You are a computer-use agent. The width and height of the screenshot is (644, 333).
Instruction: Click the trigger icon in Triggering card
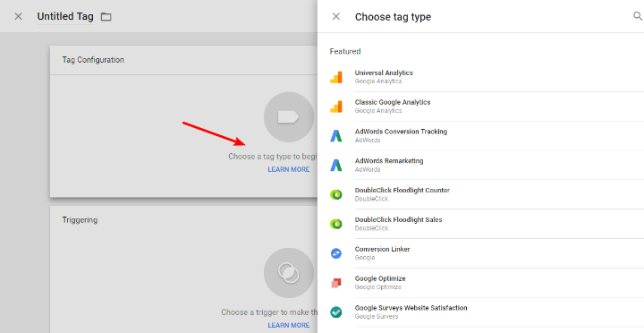coord(289,273)
